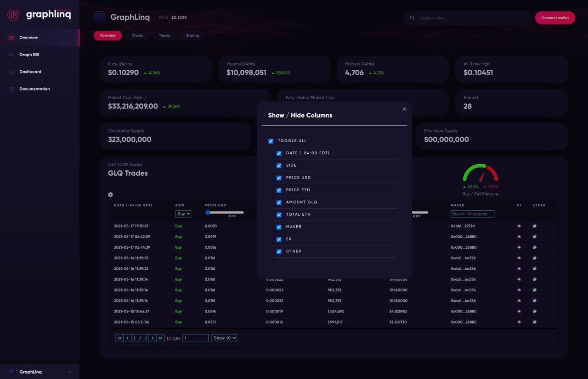This screenshot has height=379, width=588.
Task: Click OTHER icon for trade 2021-05-17 06:42:39
Action: (535, 237)
